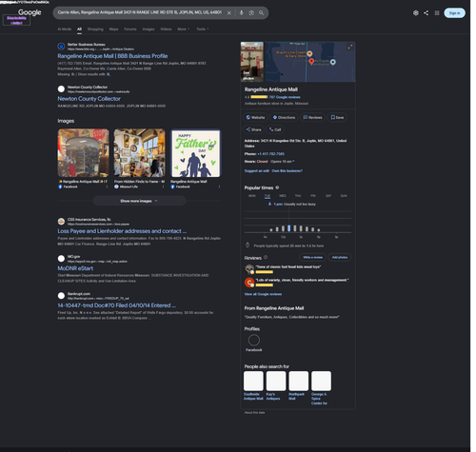
Task: Open the red C reviewer avatar
Action: 249,283
